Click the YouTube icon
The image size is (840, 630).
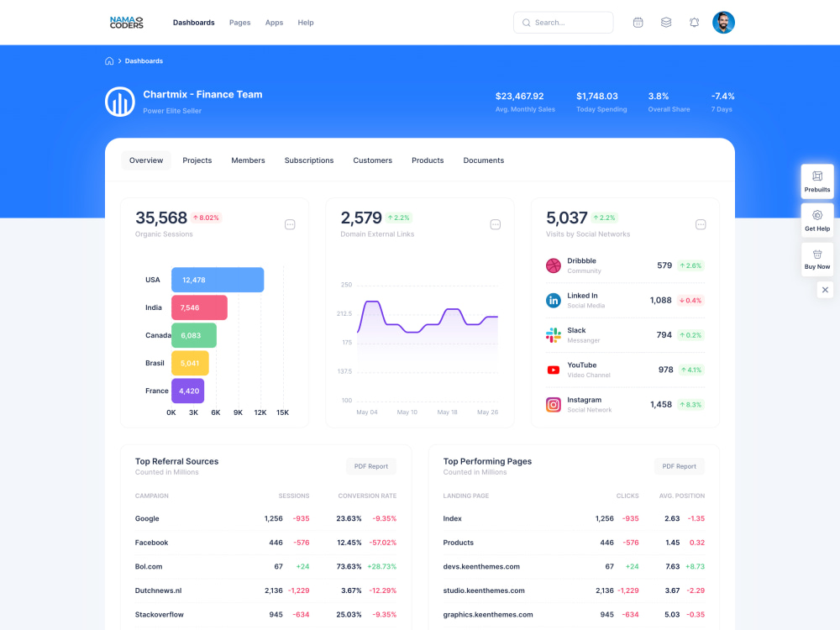[554, 370]
